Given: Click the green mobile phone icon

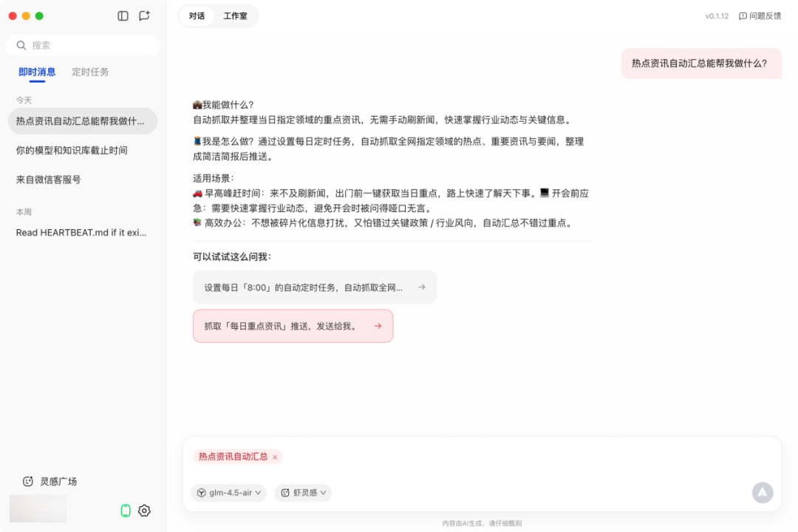Looking at the screenshot, I should 126,511.
